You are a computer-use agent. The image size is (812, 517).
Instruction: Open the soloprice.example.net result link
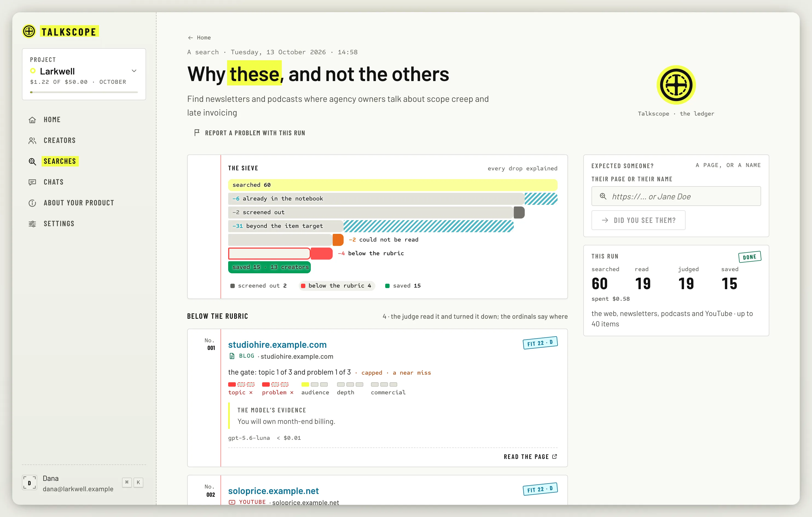pyautogui.click(x=273, y=491)
